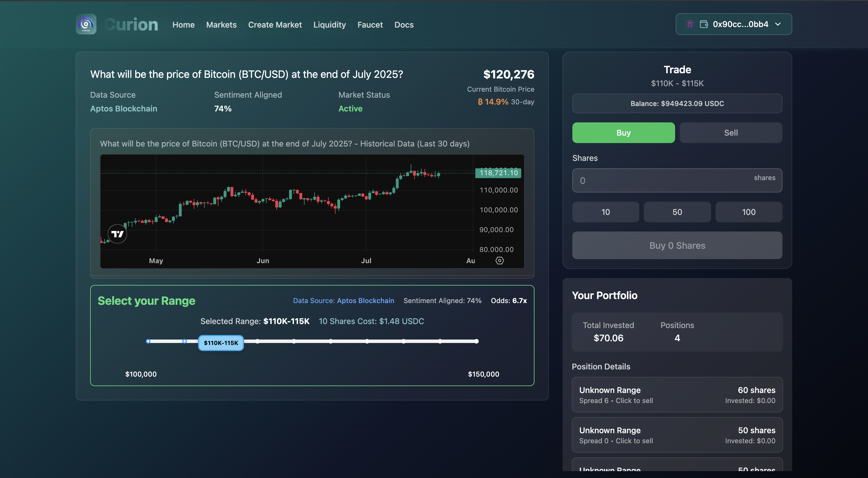868x478 pixels.
Task: Click the $150,000 range maximum label
Action: (x=483, y=374)
